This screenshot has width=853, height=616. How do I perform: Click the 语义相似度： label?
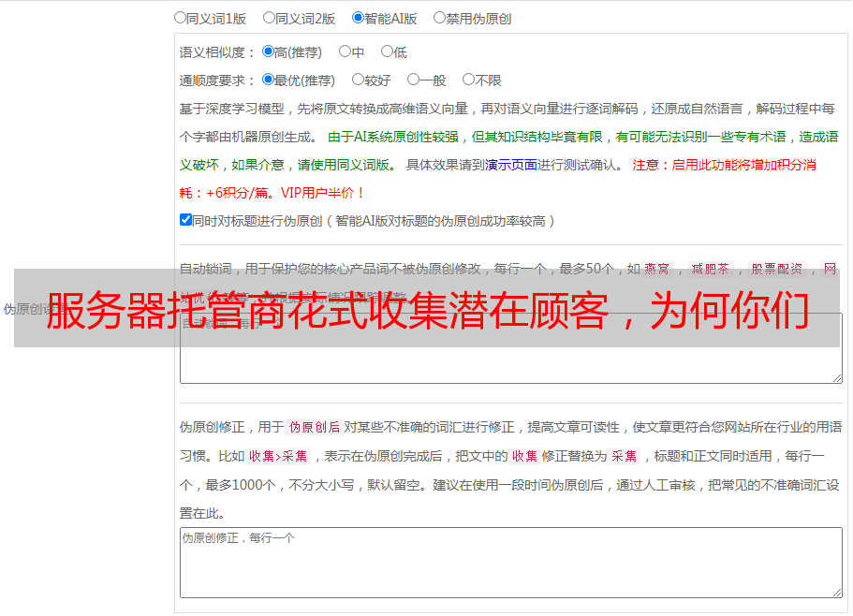(x=217, y=52)
